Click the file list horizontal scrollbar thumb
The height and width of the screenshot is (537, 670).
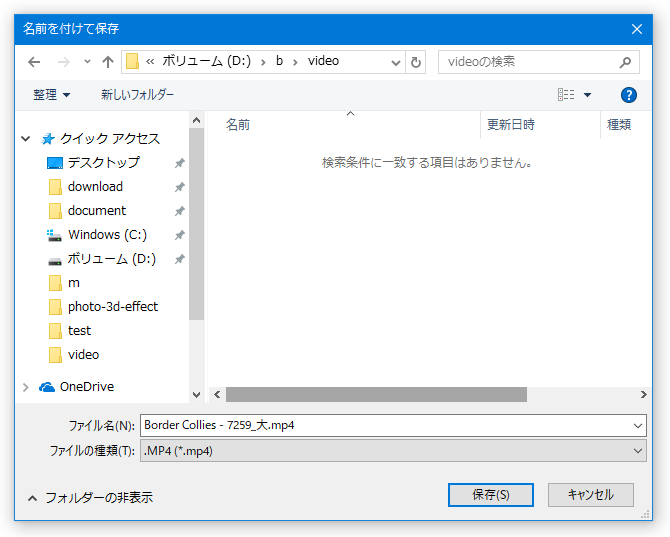click(x=376, y=395)
